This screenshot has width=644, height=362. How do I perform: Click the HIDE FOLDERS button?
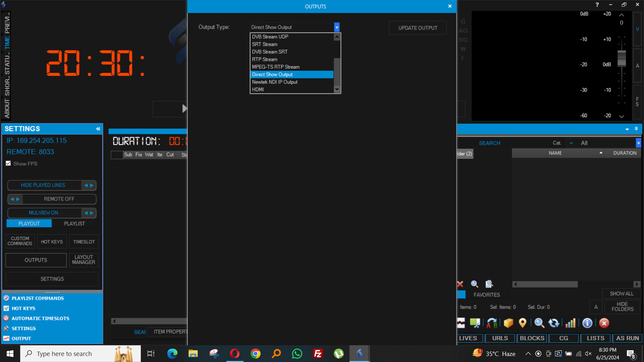point(623,307)
